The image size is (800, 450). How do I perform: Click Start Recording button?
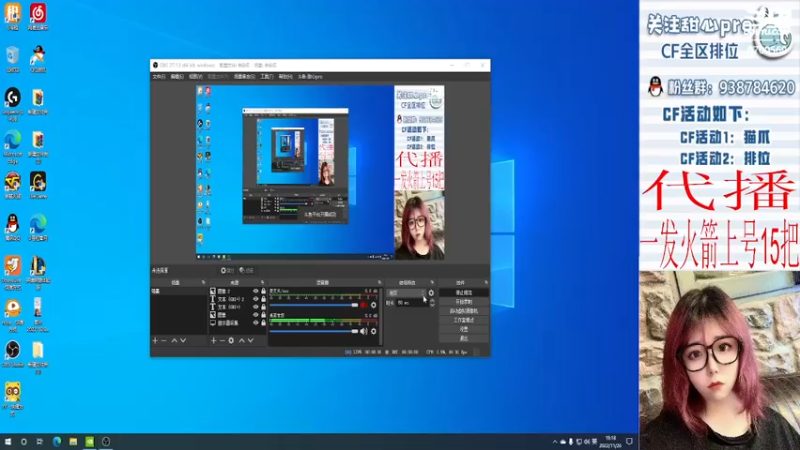coord(464,302)
